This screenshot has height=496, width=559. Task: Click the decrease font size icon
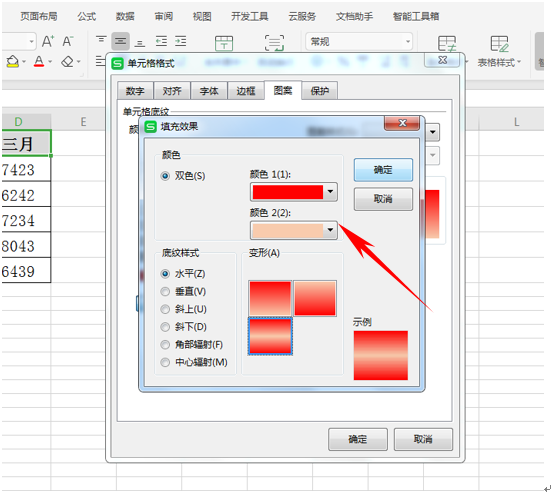(68, 41)
